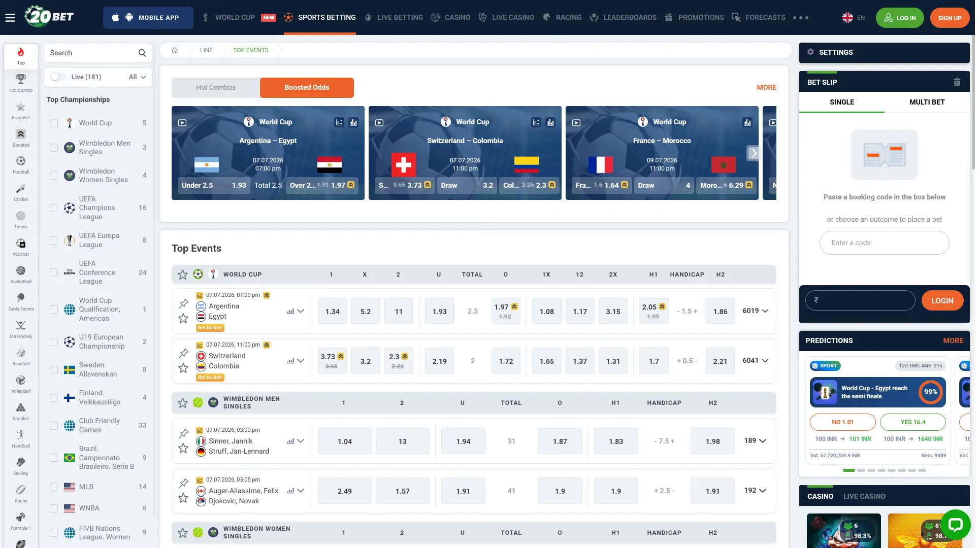Toggle the Live (181) switch

coord(58,77)
